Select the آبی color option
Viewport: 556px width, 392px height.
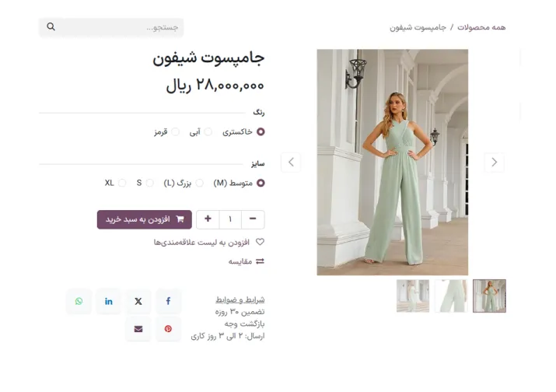tap(208, 132)
